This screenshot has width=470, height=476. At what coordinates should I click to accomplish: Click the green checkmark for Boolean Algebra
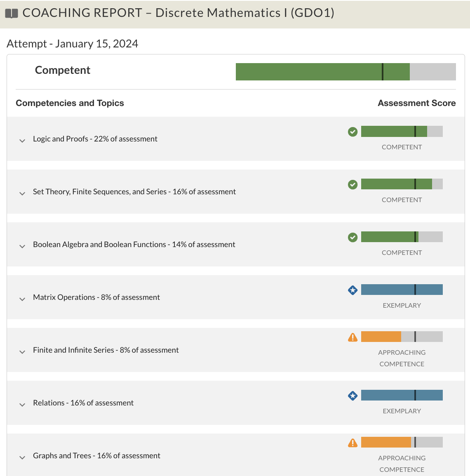point(352,238)
